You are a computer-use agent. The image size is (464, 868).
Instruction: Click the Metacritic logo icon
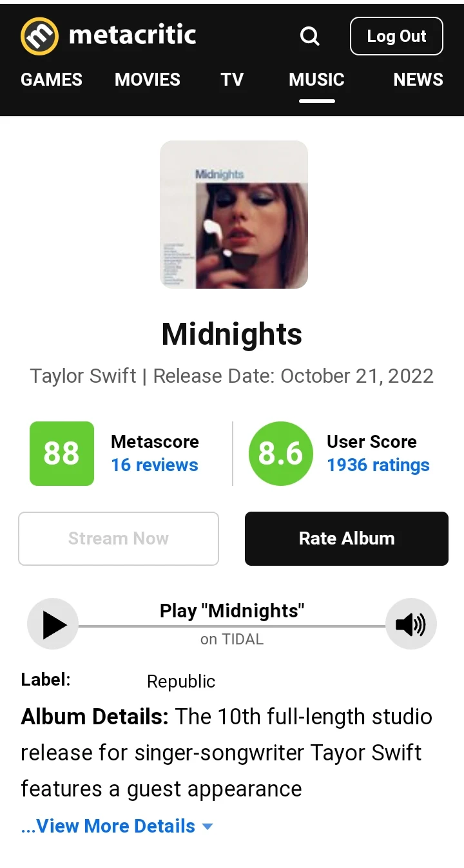point(39,36)
